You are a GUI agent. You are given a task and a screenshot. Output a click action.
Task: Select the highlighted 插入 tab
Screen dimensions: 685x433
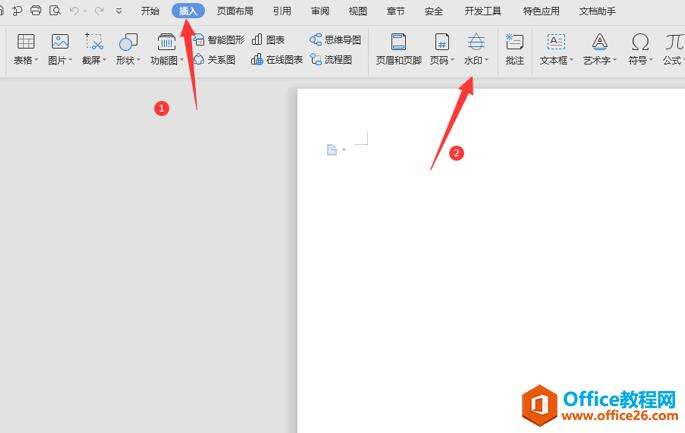188,11
